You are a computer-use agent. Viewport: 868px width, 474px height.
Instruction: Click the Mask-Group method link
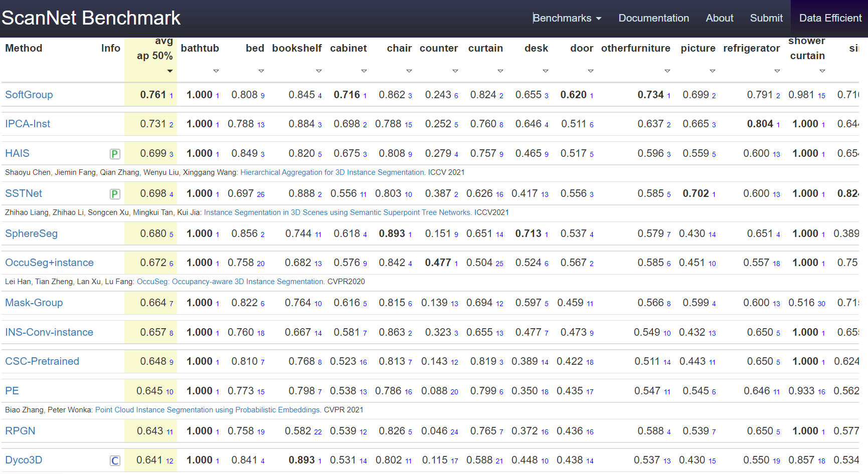click(34, 303)
